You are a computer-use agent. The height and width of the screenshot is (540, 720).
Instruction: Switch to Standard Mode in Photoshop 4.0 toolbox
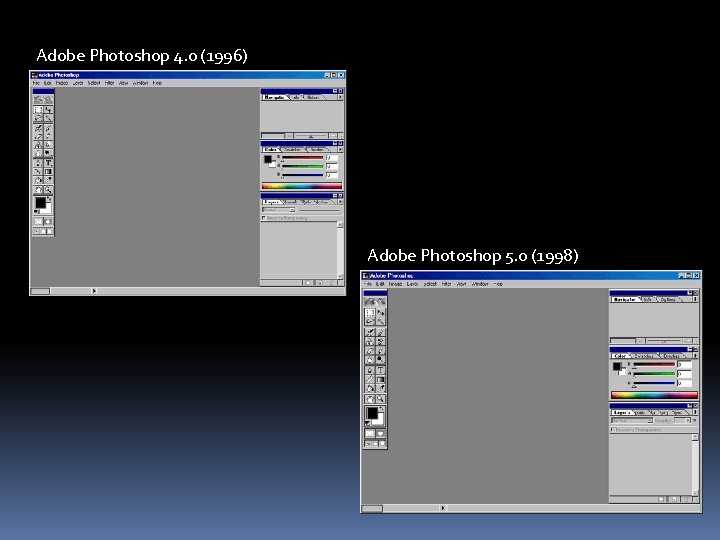point(39,221)
